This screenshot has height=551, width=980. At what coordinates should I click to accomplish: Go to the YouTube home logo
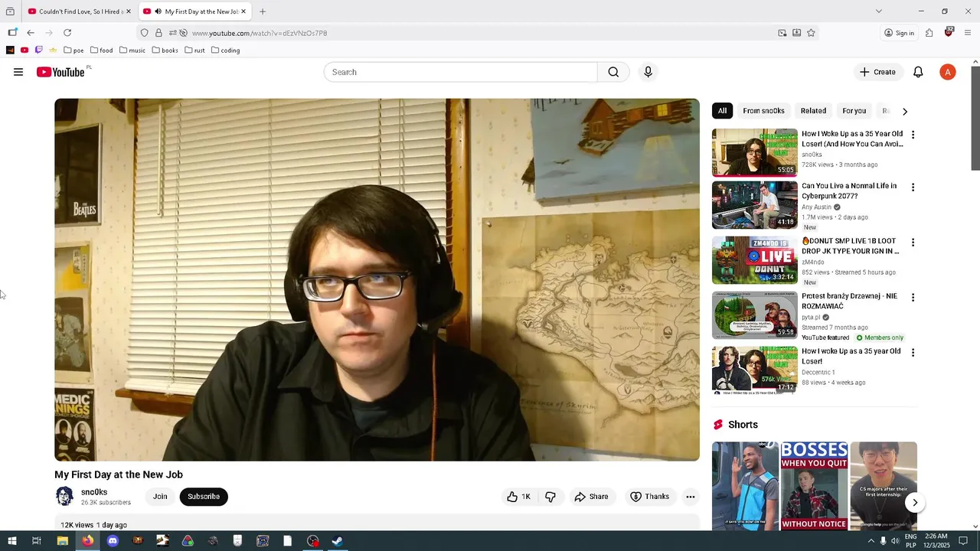[60, 72]
